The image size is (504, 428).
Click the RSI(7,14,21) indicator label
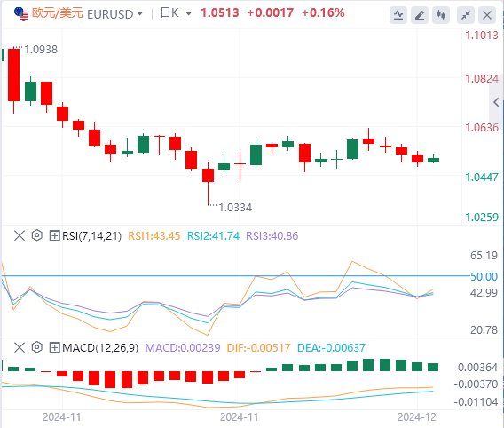pos(92,235)
